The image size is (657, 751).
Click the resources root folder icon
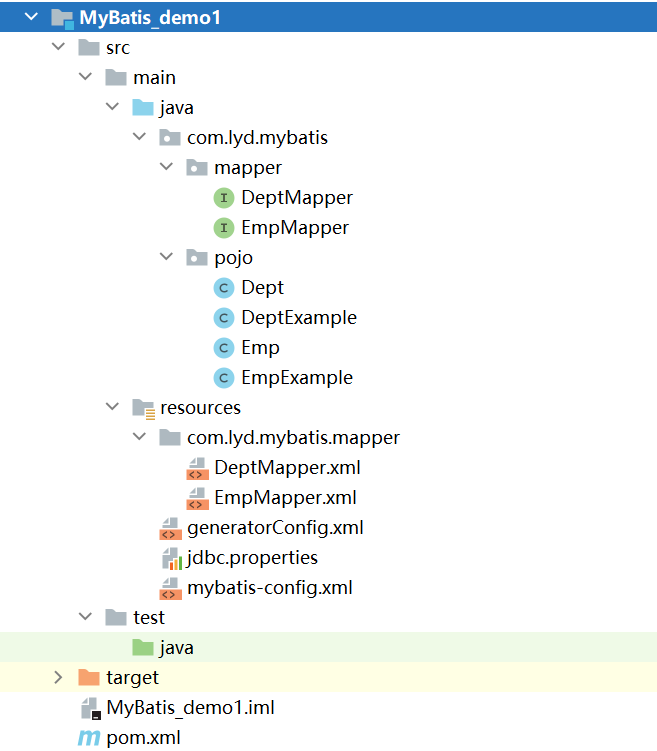point(144,409)
